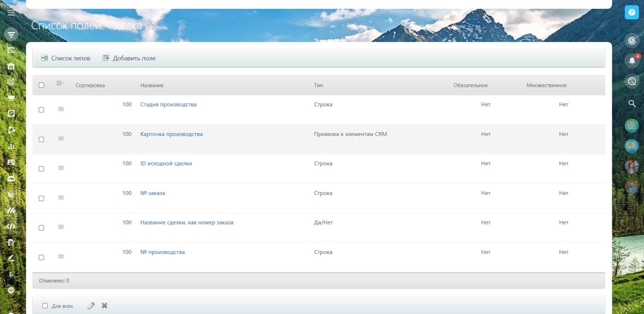Open the 'Карточка производства' field link

171,134
